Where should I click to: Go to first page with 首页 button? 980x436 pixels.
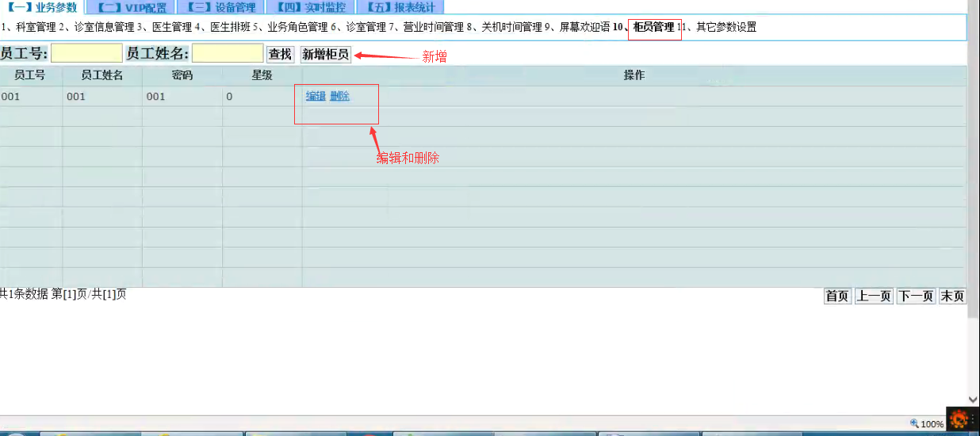837,296
